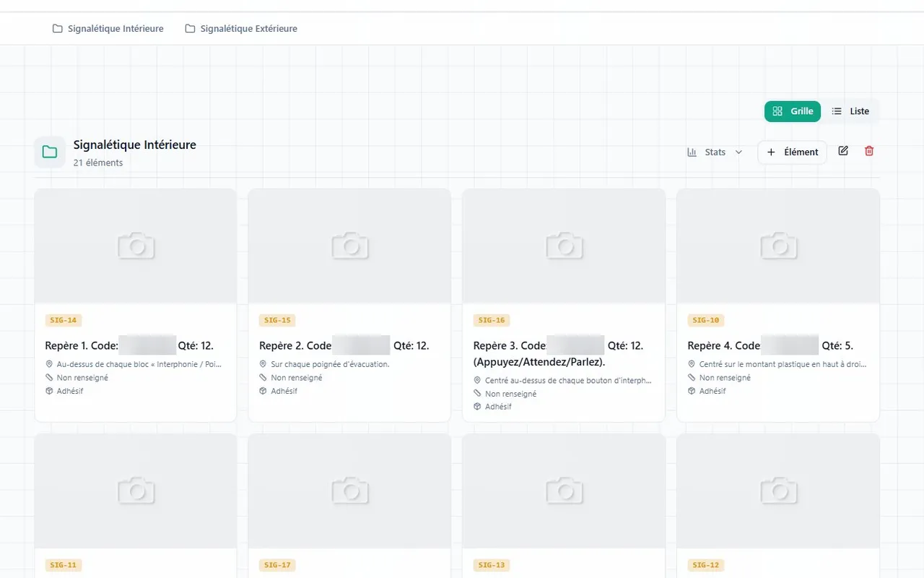The image size is (924, 578).
Task: Click the SIG-11 reference badge
Action: point(64,565)
